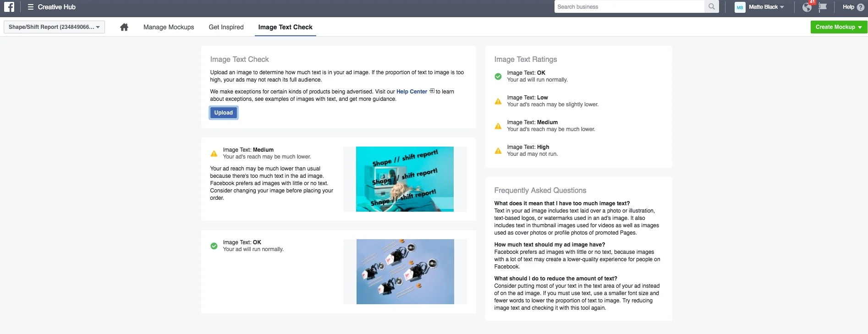Click the flag pages icon
Screen dimensions: 868x334
coord(823,7)
